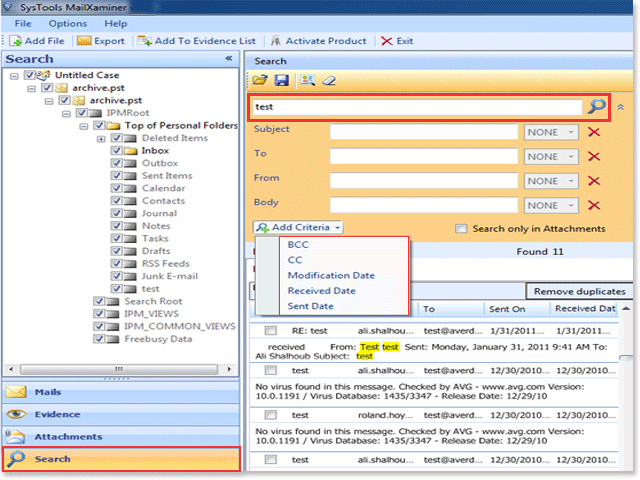
Task: Open the Options menu
Action: 67,23
